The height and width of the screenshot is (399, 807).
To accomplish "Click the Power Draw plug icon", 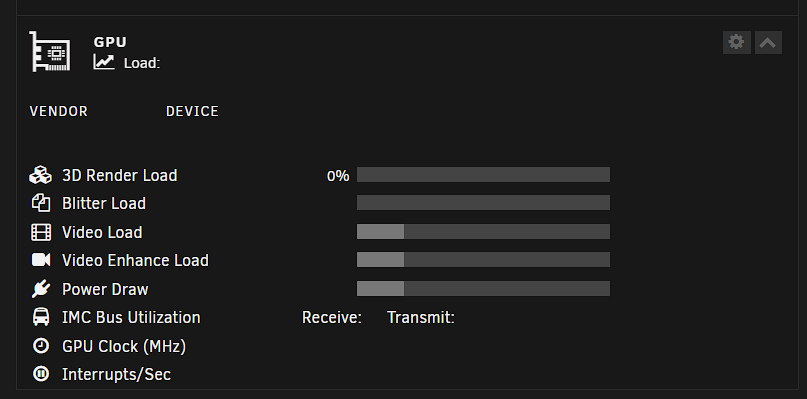I will [41, 289].
